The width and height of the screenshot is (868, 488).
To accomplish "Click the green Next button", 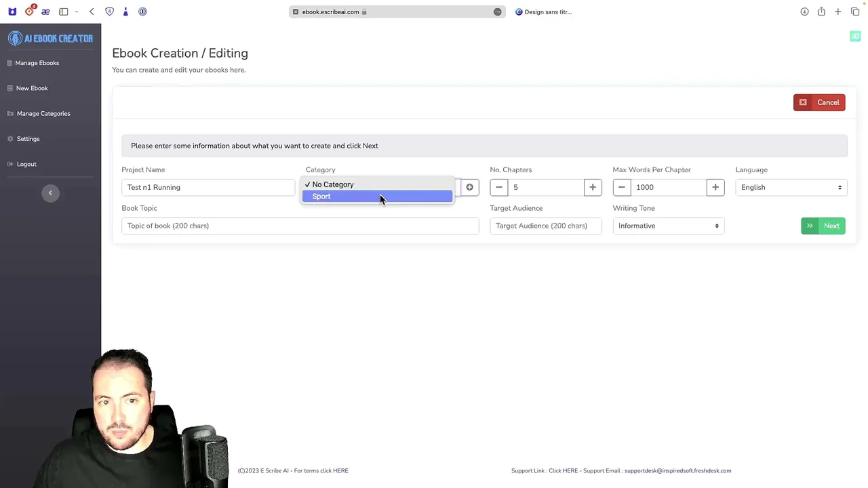I will click(x=823, y=226).
